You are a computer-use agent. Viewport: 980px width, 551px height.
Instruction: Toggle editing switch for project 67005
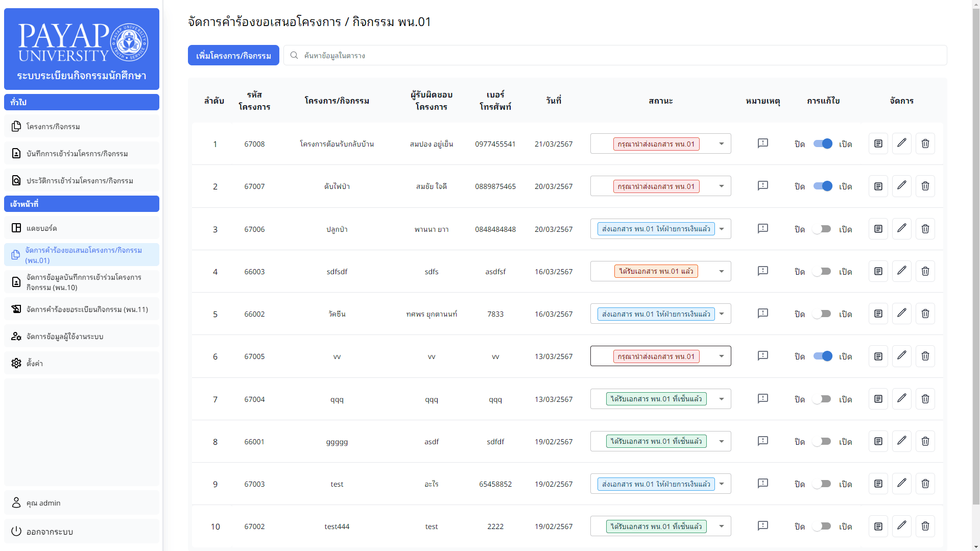click(823, 356)
